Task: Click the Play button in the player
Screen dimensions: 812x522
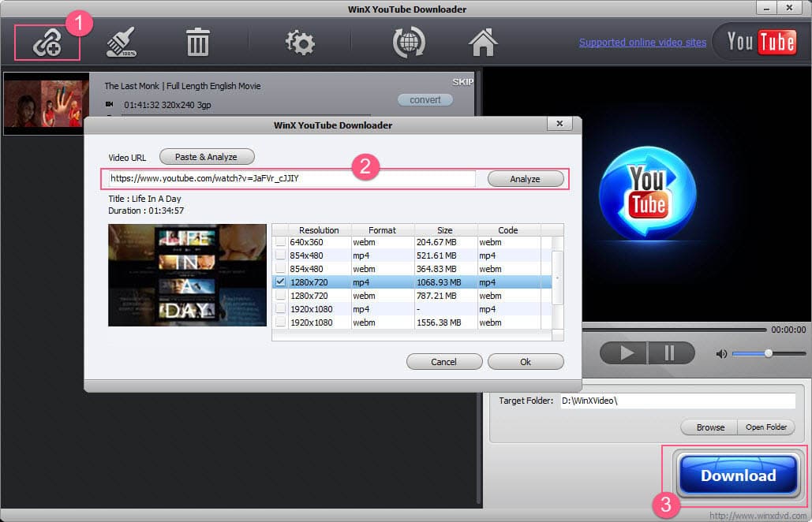Action: 623,353
